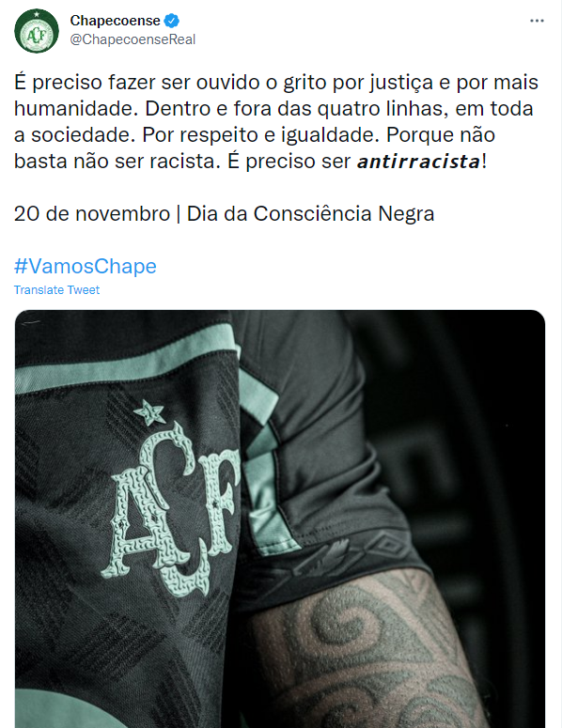Open the tweet's three-dot more menu
The height and width of the screenshot is (728, 562).
(x=537, y=21)
